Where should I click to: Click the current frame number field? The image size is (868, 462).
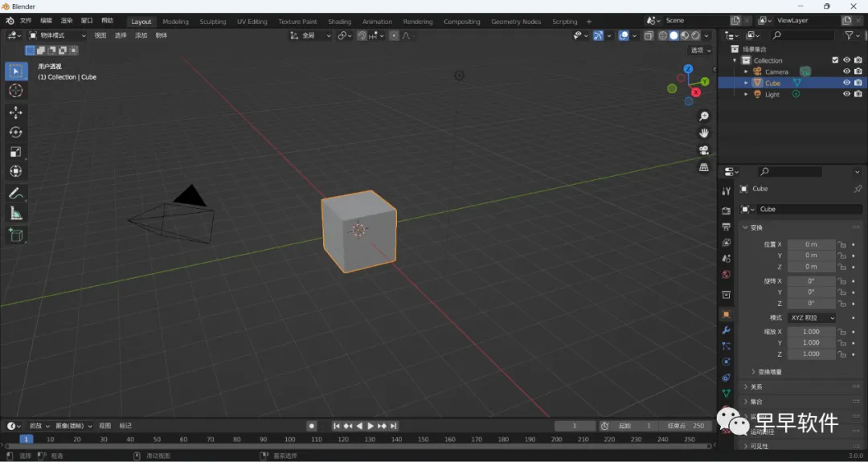point(575,426)
